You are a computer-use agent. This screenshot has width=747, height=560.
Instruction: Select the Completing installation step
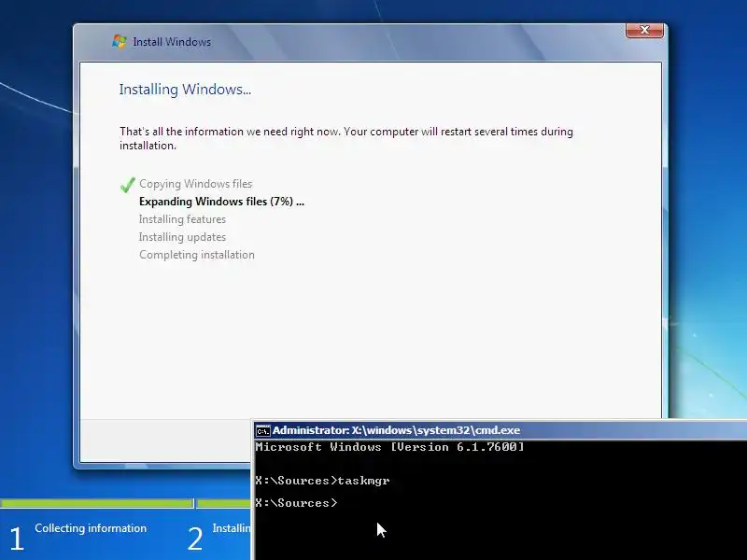pyautogui.click(x=197, y=255)
